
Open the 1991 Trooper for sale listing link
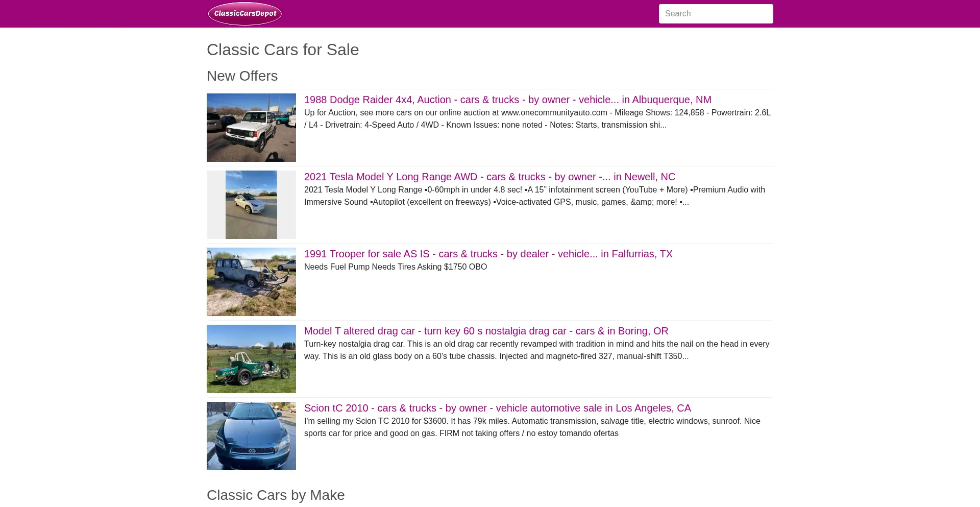tap(488, 254)
